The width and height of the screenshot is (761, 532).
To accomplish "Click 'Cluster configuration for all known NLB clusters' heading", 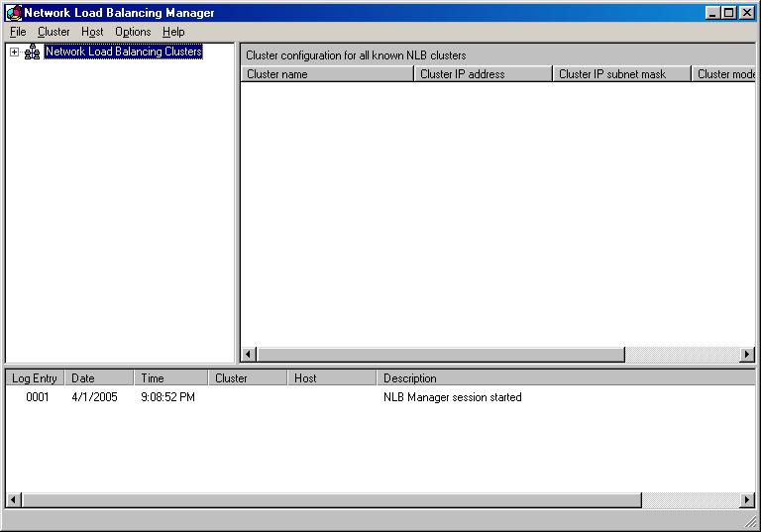I will pos(356,55).
